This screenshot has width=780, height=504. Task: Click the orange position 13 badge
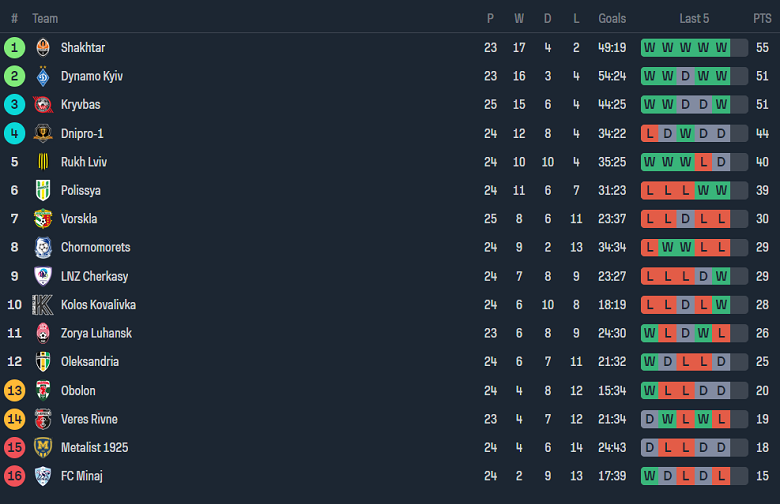point(14,390)
